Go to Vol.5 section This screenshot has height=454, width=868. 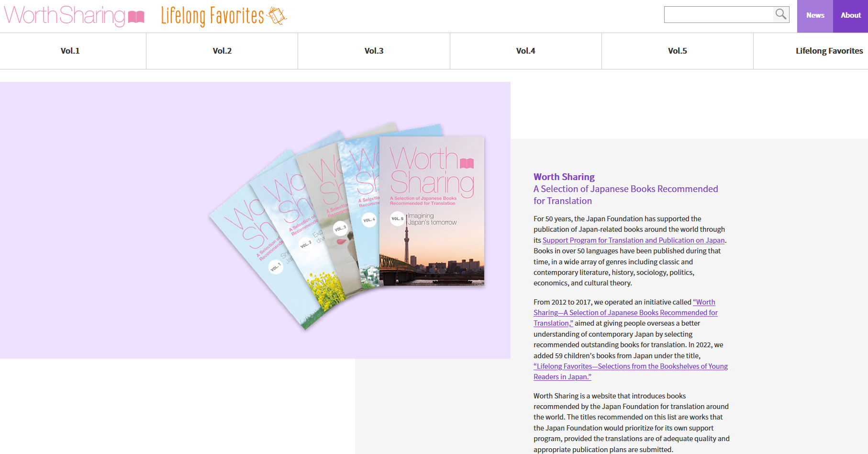[x=677, y=51]
